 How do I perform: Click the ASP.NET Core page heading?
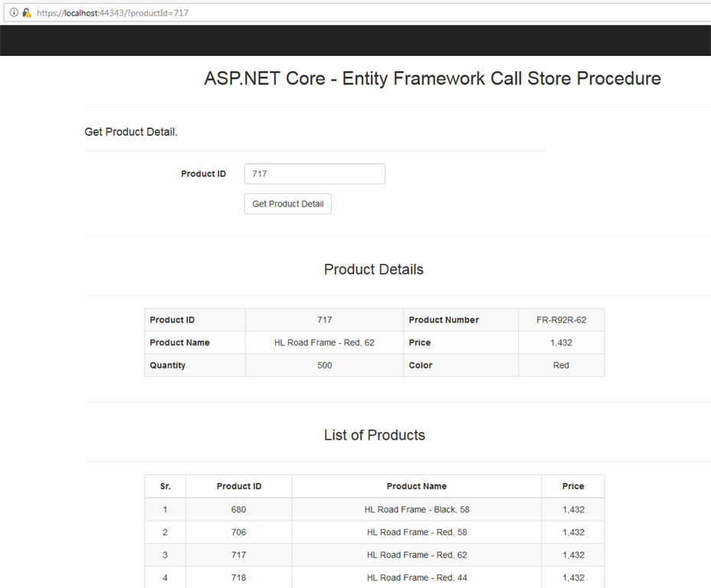click(432, 78)
